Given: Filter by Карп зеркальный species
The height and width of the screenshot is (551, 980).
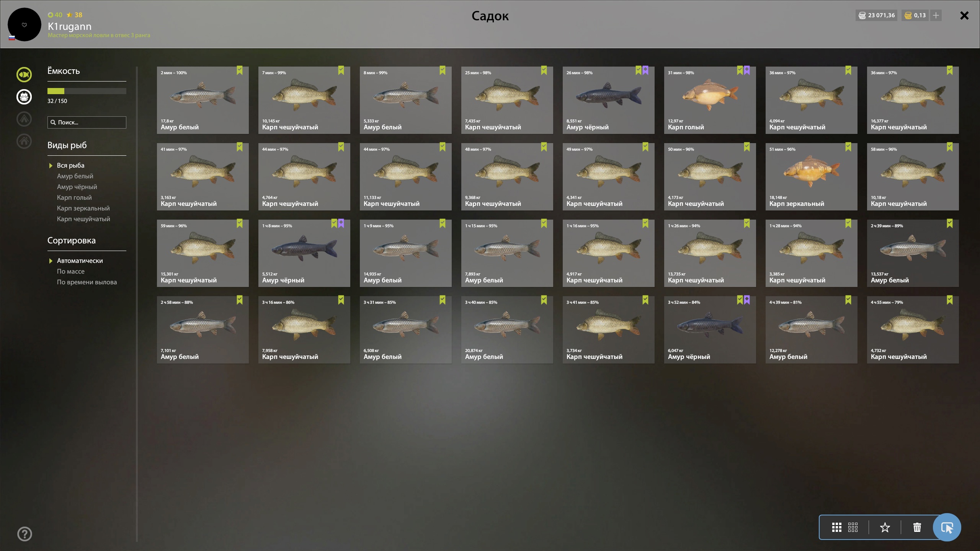Looking at the screenshot, I should 83,208.
